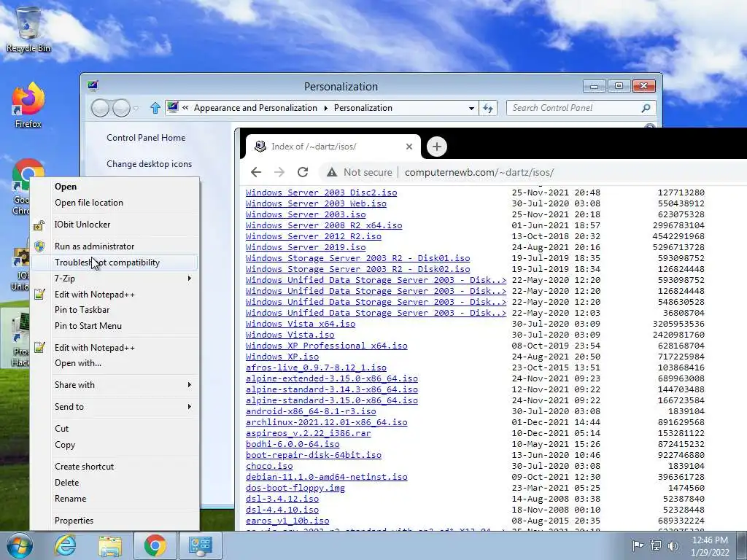Click the Up arrow in Personalization window

(155, 108)
